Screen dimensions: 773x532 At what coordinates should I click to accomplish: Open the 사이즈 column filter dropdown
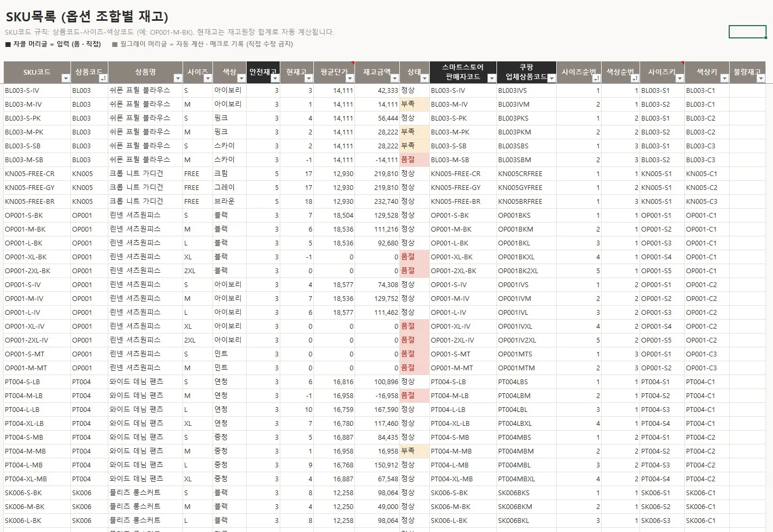[208, 78]
